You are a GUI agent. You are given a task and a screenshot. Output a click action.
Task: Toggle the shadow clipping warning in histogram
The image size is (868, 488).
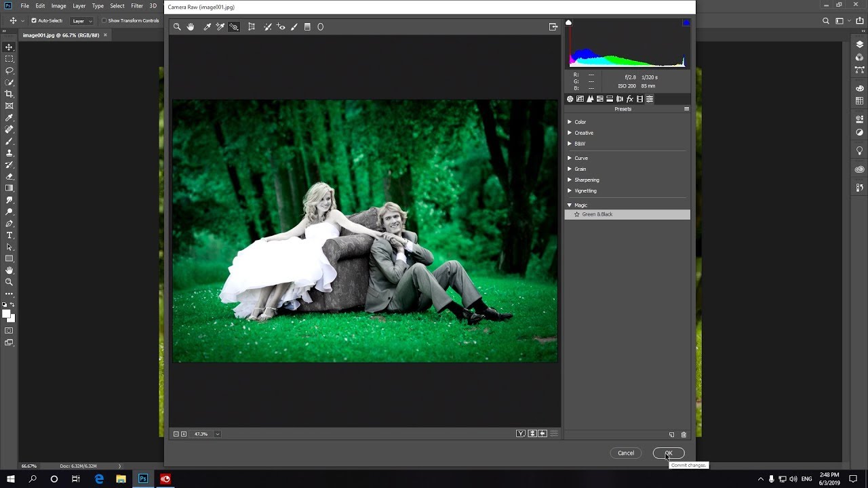pyautogui.click(x=569, y=23)
